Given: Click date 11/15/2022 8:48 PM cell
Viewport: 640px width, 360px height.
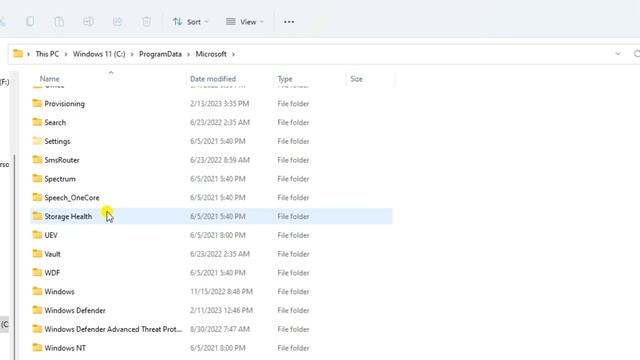Looking at the screenshot, I should (x=221, y=291).
